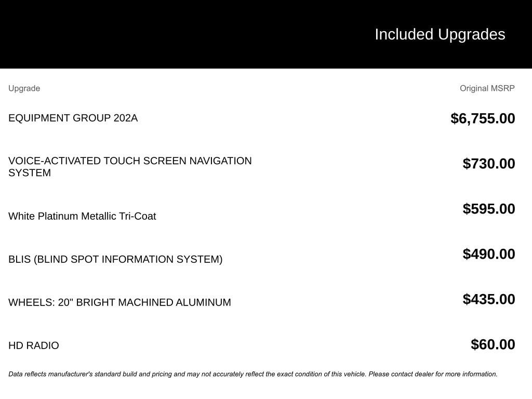
Task: Click the $435.00 wheels price
Action: [x=488, y=299]
